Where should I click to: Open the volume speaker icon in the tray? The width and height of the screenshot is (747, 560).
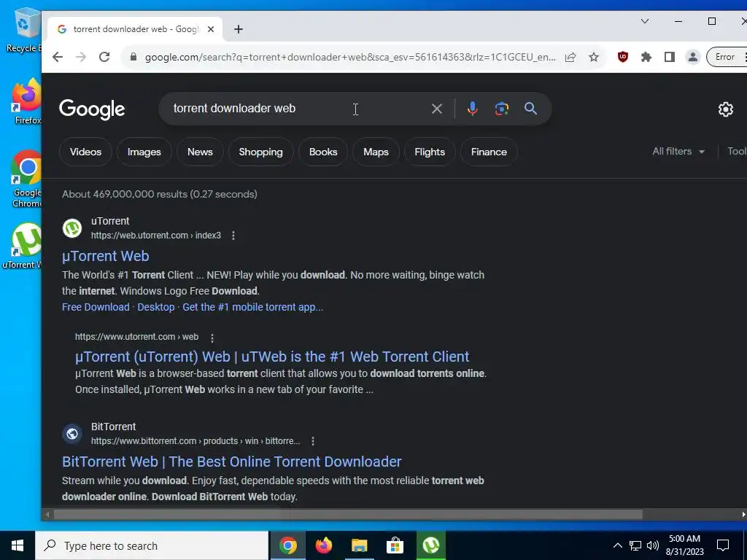(x=653, y=545)
